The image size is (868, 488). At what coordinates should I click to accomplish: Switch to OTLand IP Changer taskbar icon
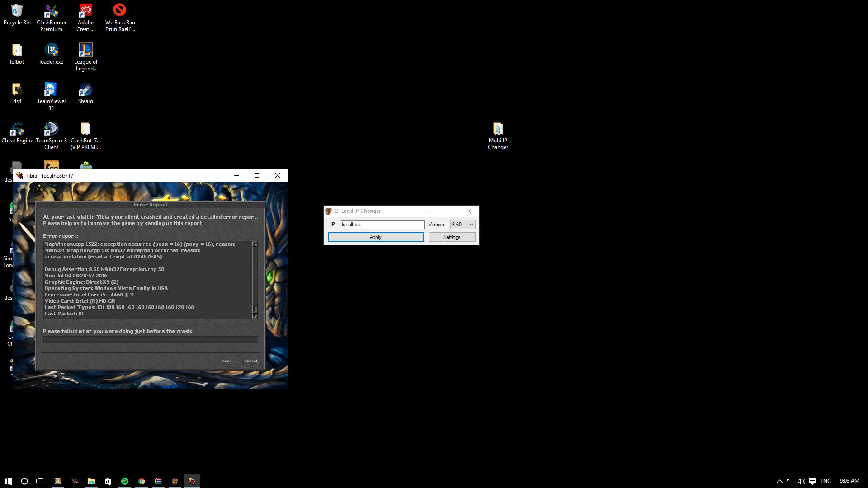click(175, 481)
